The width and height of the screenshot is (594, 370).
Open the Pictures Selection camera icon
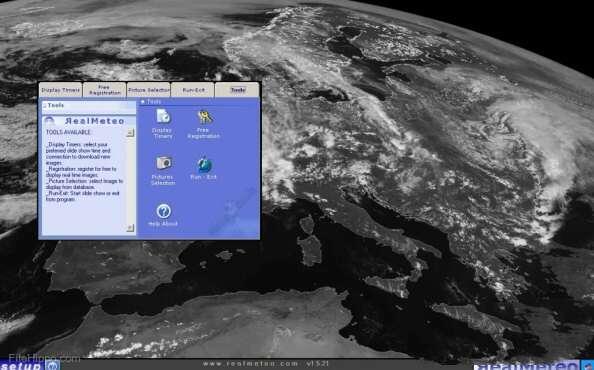tap(164, 163)
